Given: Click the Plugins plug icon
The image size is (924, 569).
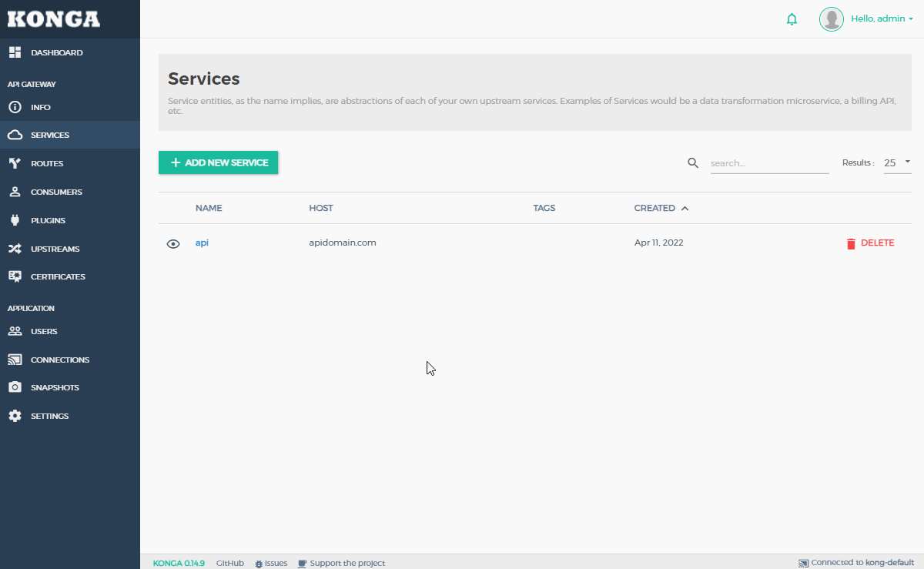Looking at the screenshot, I should point(14,220).
